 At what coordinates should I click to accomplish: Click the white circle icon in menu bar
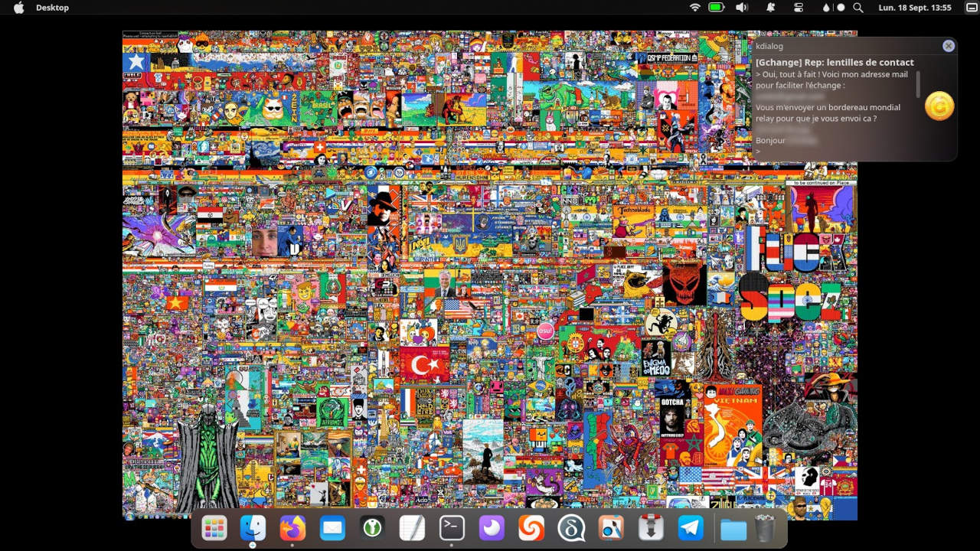[x=841, y=8]
